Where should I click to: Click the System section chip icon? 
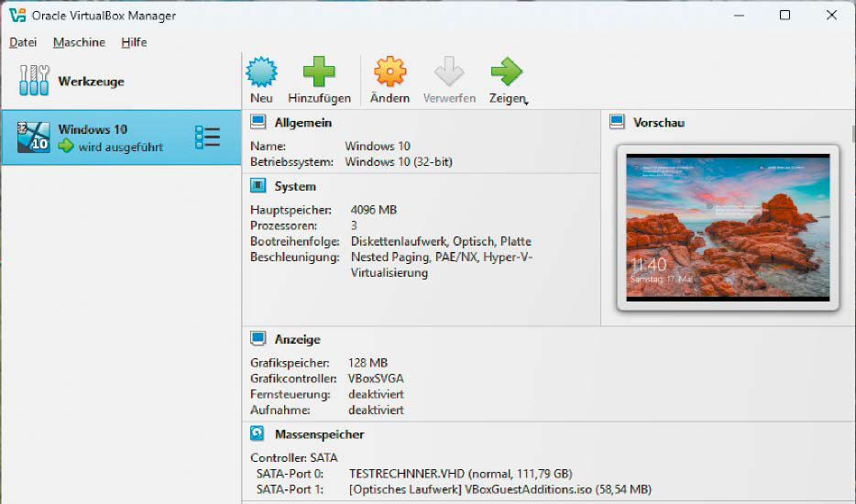pyautogui.click(x=258, y=186)
